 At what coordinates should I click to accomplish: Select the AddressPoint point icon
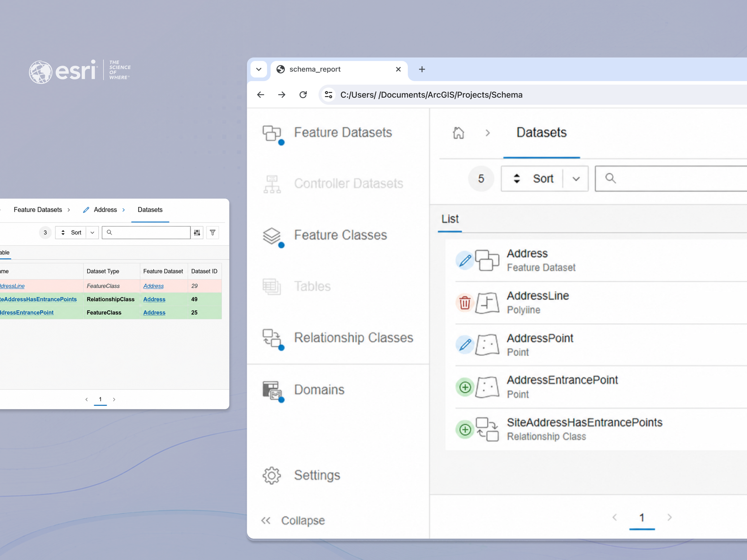(487, 345)
